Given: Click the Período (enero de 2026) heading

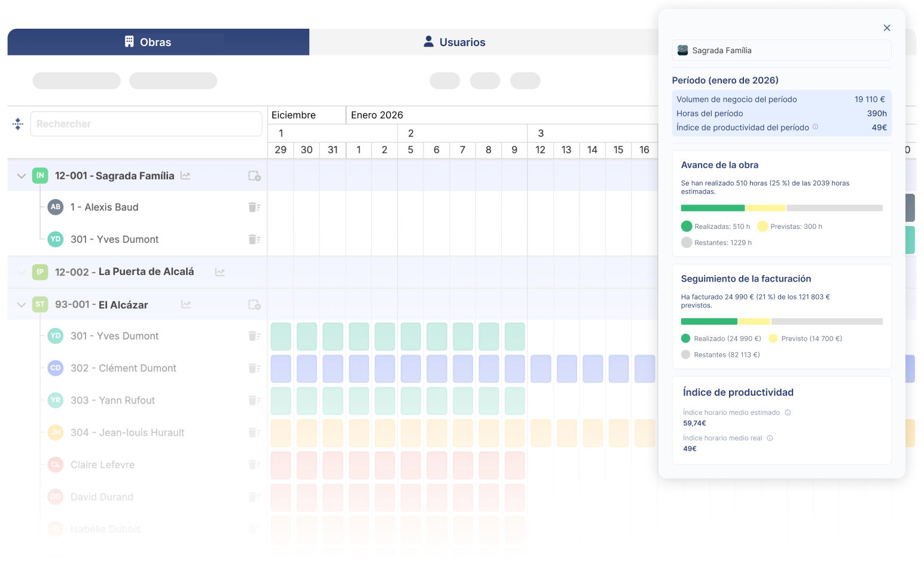Looking at the screenshot, I should pyautogui.click(x=725, y=80).
